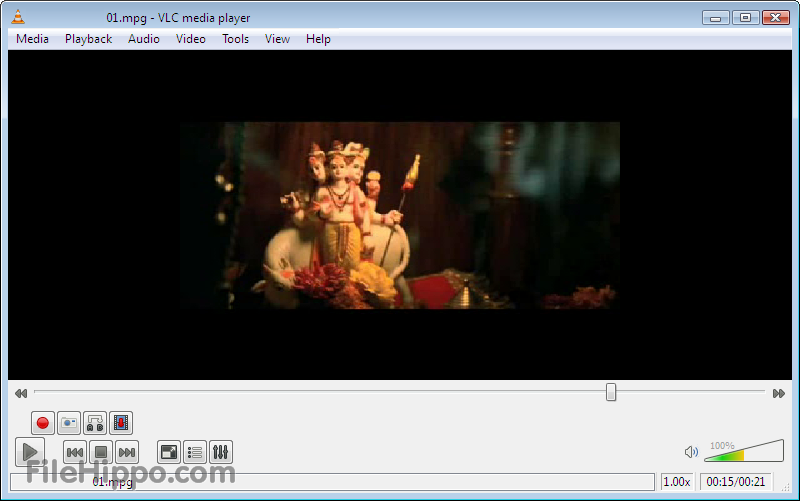Open the Playback menu

(88, 39)
